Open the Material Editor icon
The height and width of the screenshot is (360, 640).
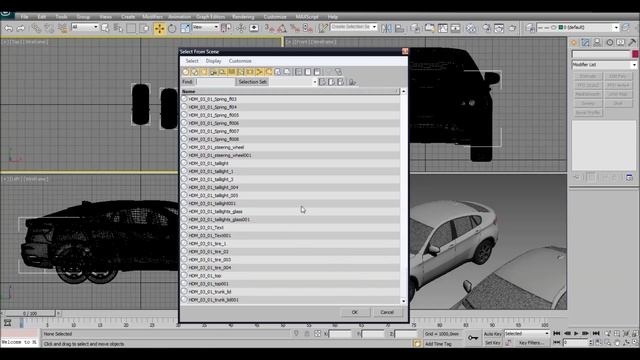pos(471,28)
